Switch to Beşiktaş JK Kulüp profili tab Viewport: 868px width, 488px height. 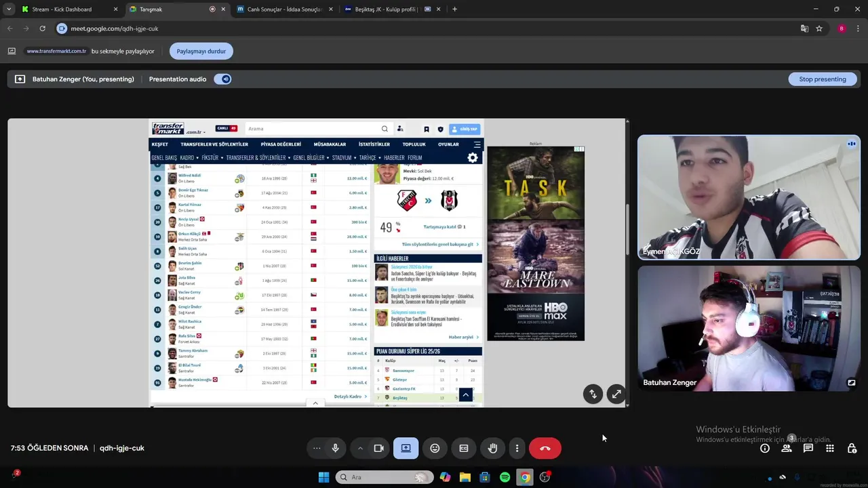(393, 9)
